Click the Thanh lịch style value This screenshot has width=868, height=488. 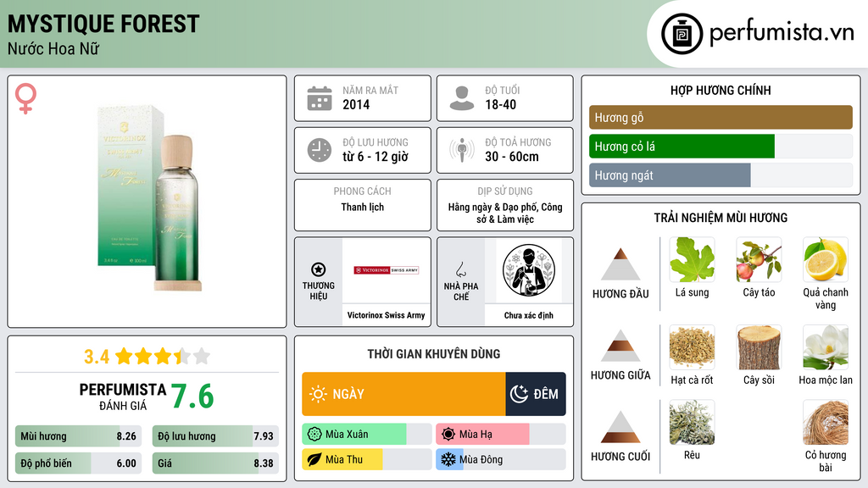tap(363, 207)
